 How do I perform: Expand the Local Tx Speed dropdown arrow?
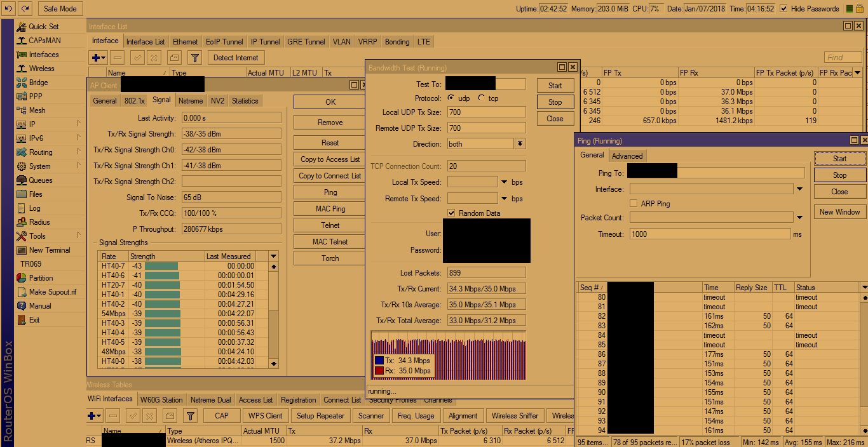(x=505, y=183)
